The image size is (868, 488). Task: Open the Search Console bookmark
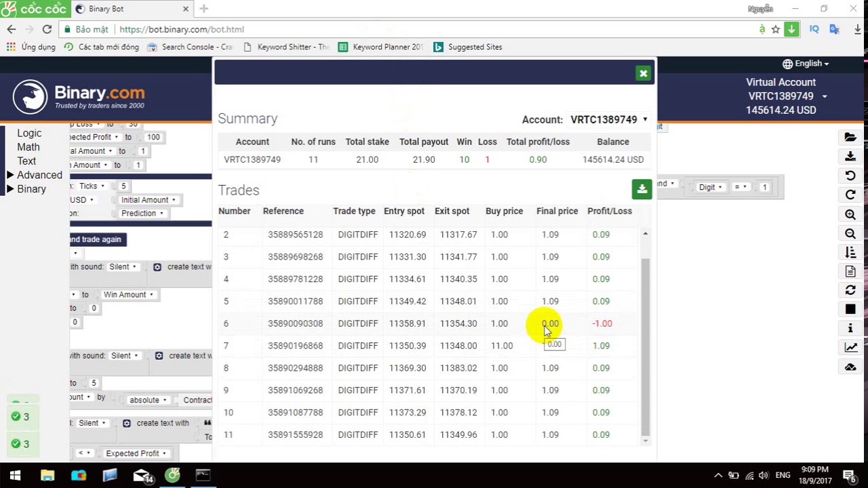(190, 47)
